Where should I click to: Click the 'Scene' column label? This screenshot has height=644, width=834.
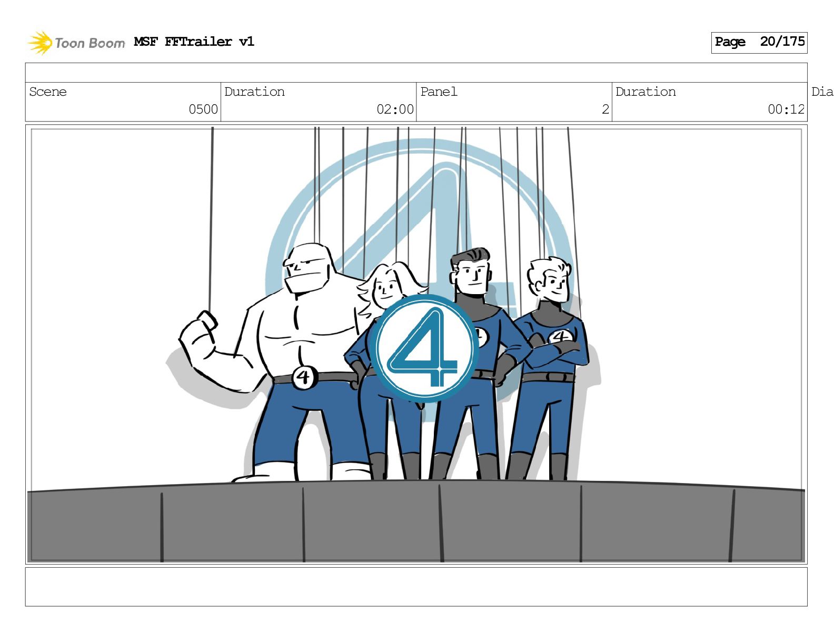[x=48, y=92]
